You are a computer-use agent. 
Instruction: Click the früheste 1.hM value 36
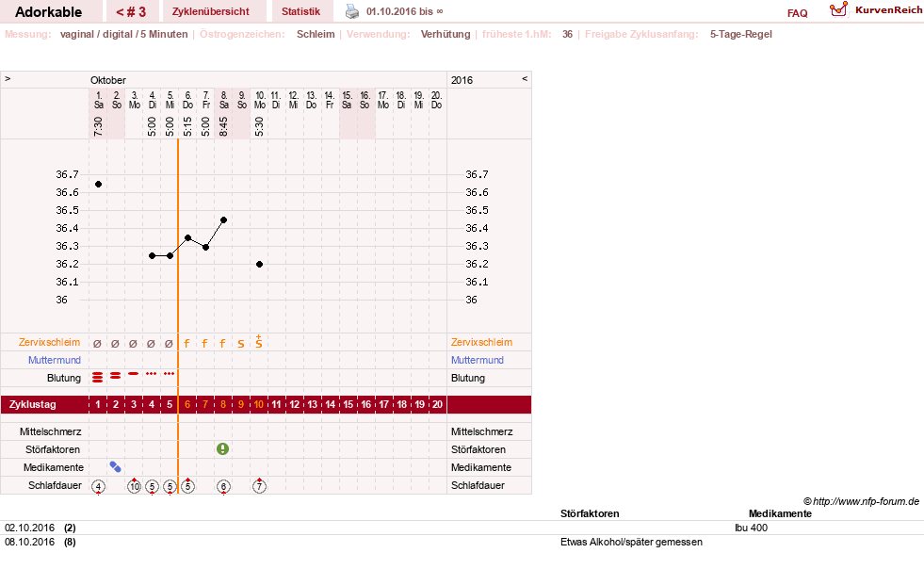[x=567, y=34]
